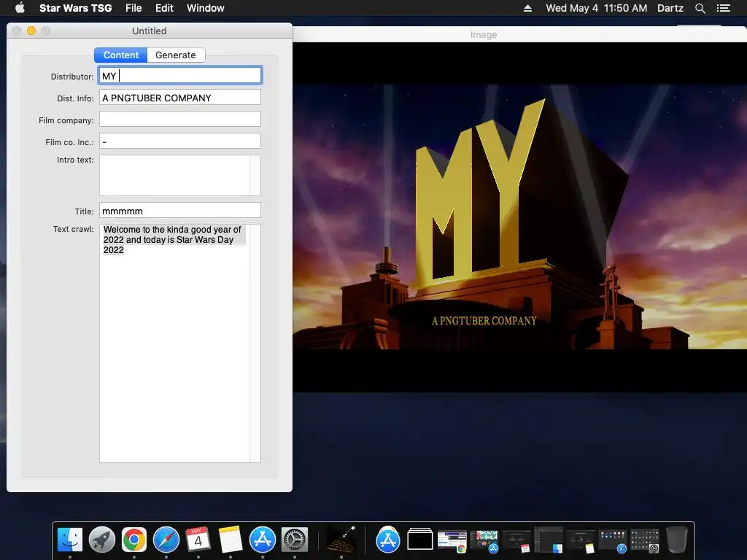Image resolution: width=747 pixels, height=560 pixels.
Task: Open the yellow Notes app in Dock
Action: click(231, 540)
